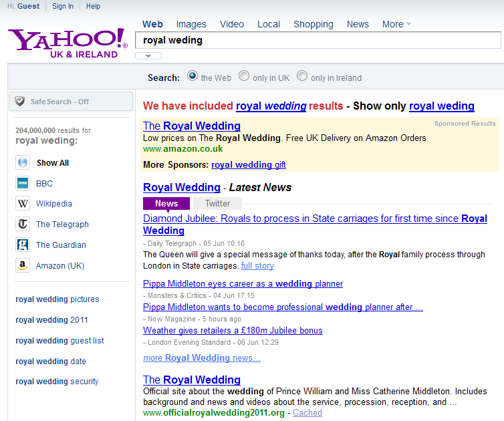Image resolution: width=504 pixels, height=421 pixels.
Task: Filter results by Wikipedia label
Action: point(54,204)
